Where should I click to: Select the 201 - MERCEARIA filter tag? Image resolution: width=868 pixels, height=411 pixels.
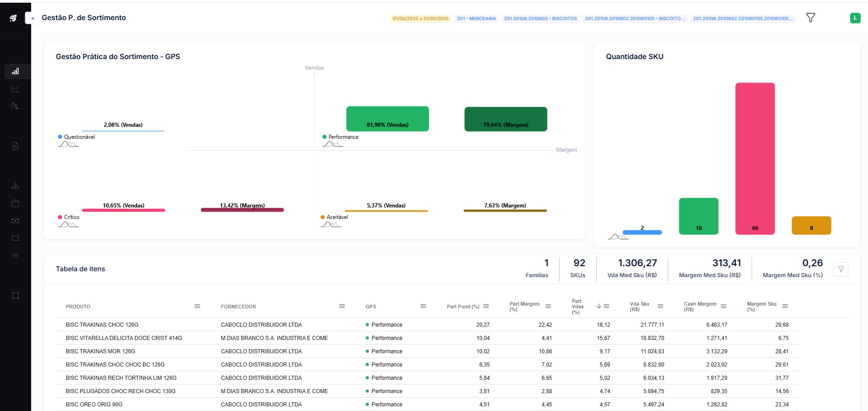476,19
